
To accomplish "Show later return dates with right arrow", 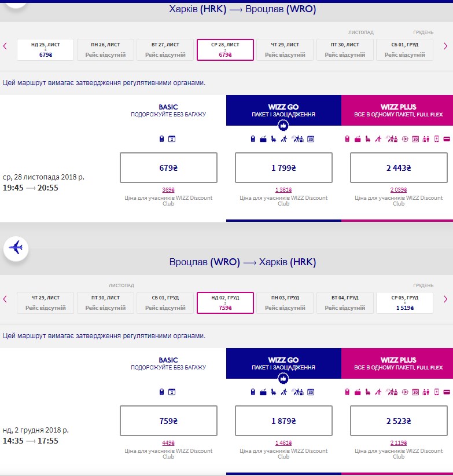I will [x=445, y=299].
